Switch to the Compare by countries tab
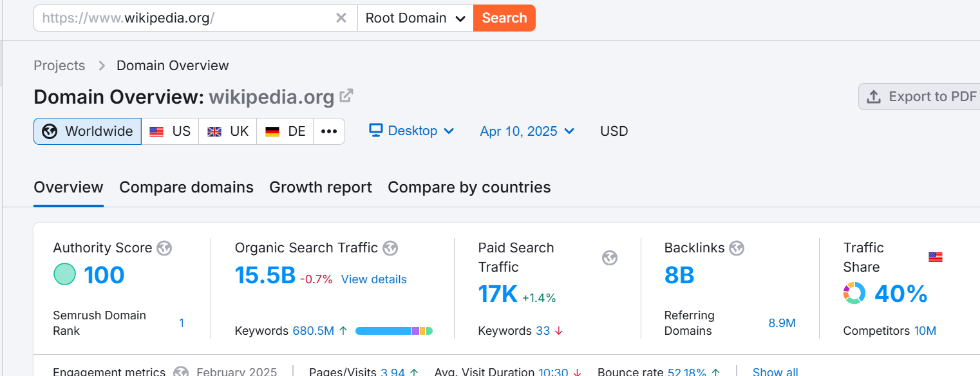The image size is (980, 376). (x=469, y=187)
